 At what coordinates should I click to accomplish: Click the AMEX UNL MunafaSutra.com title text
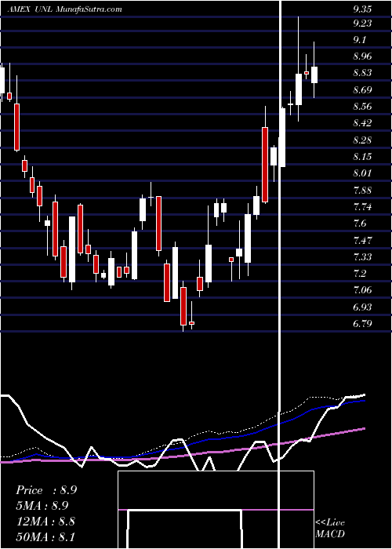[x=65, y=9]
